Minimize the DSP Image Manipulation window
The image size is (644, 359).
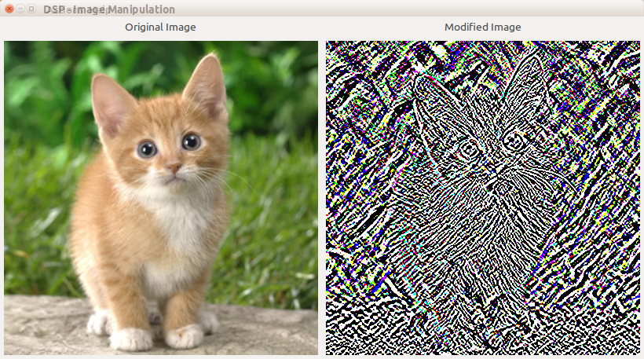tap(20, 9)
